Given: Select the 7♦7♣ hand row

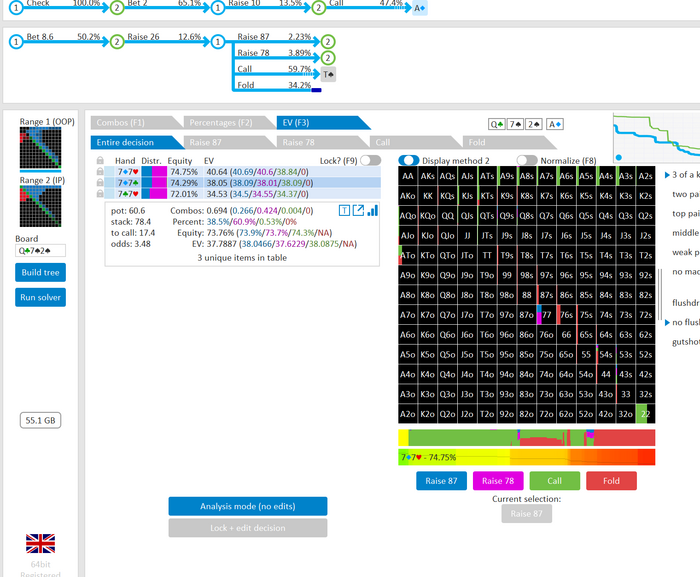Looking at the screenshot, I should coord(242,183).
